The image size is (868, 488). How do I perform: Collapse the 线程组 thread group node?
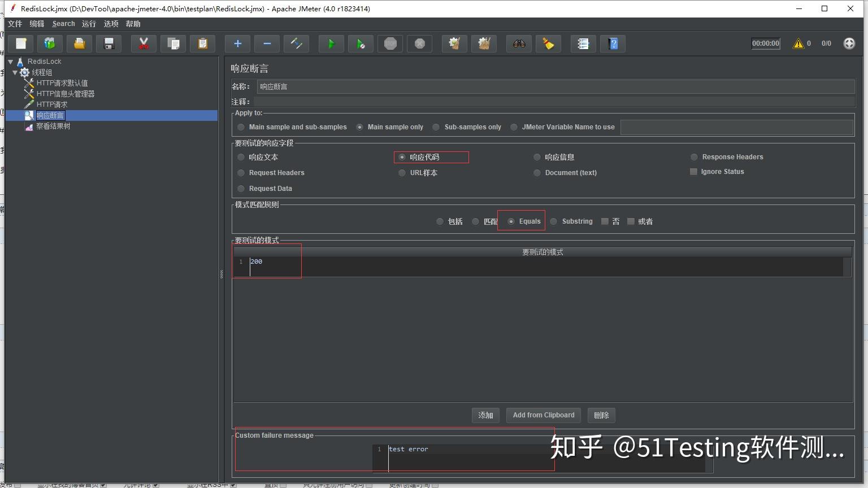[15, 72]
